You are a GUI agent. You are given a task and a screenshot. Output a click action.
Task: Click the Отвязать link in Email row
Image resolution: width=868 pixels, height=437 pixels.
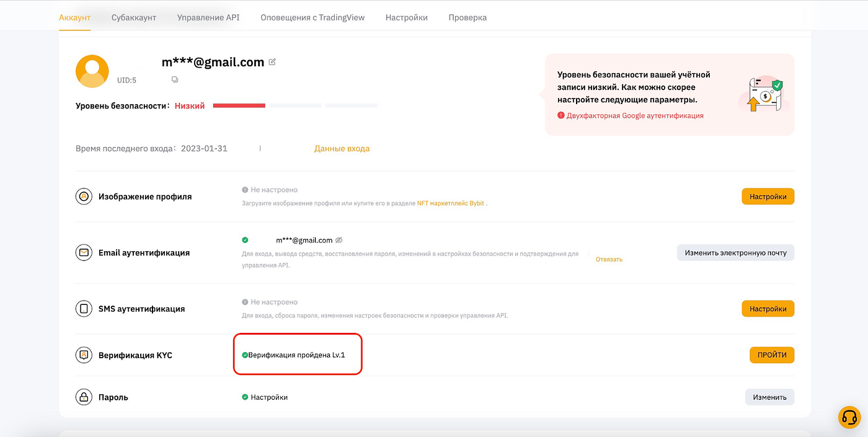coord(609,259)
